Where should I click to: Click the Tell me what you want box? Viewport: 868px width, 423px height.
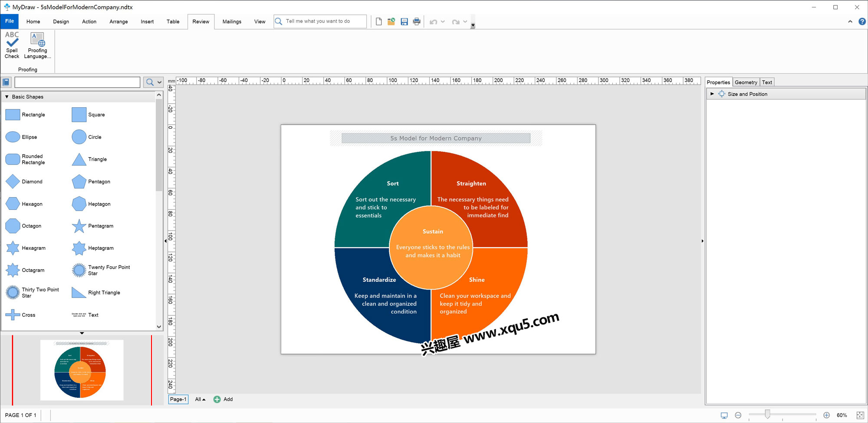[320, 21]
